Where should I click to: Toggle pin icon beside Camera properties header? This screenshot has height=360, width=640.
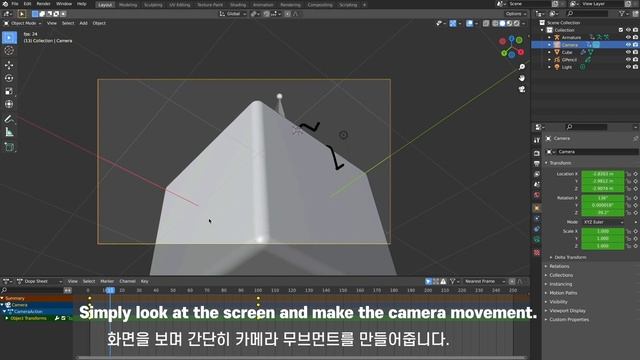[636, 139]
